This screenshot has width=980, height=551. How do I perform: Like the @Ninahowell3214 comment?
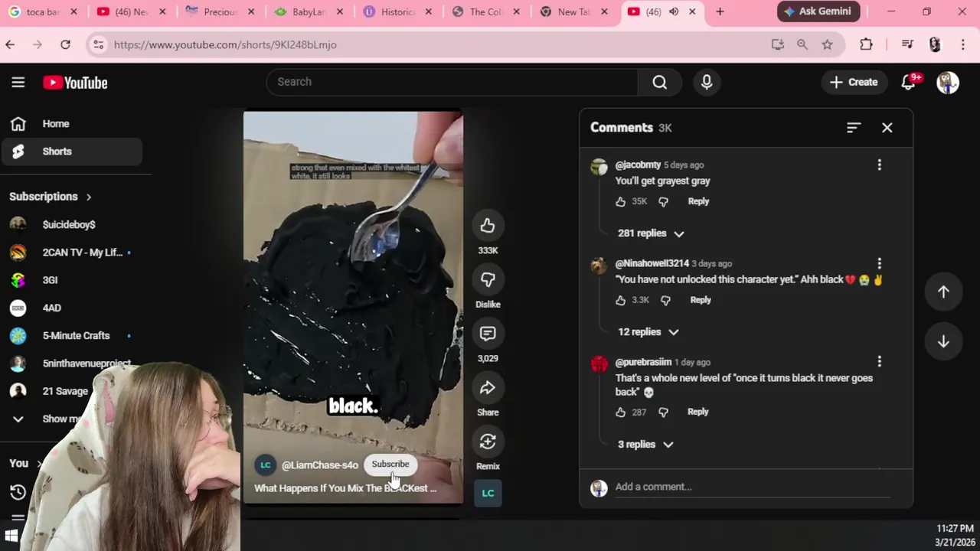[620, 300]
